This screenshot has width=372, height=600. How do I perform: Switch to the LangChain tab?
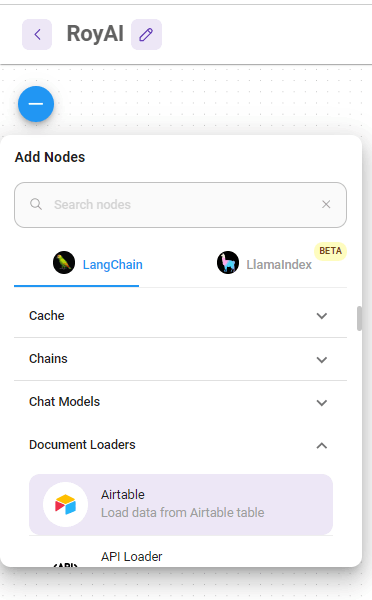click(77, 265)
